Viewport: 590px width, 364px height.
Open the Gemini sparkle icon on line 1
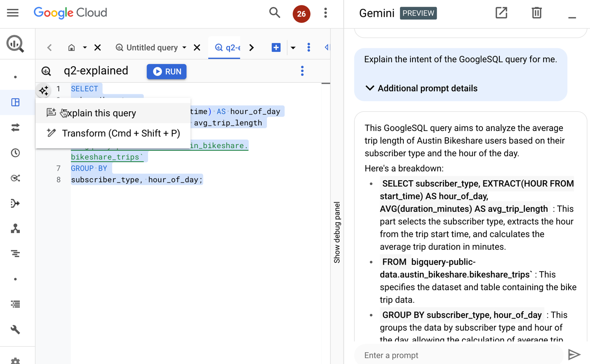point(43,90)
